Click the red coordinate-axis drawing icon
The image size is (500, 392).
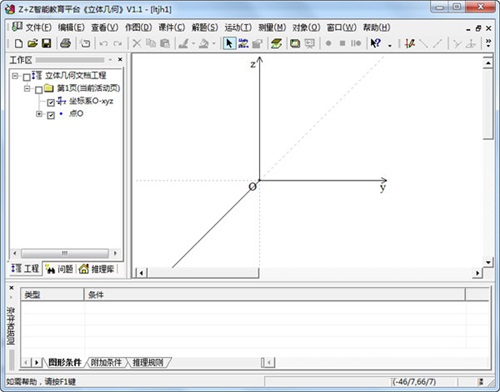tap(409, 43)
